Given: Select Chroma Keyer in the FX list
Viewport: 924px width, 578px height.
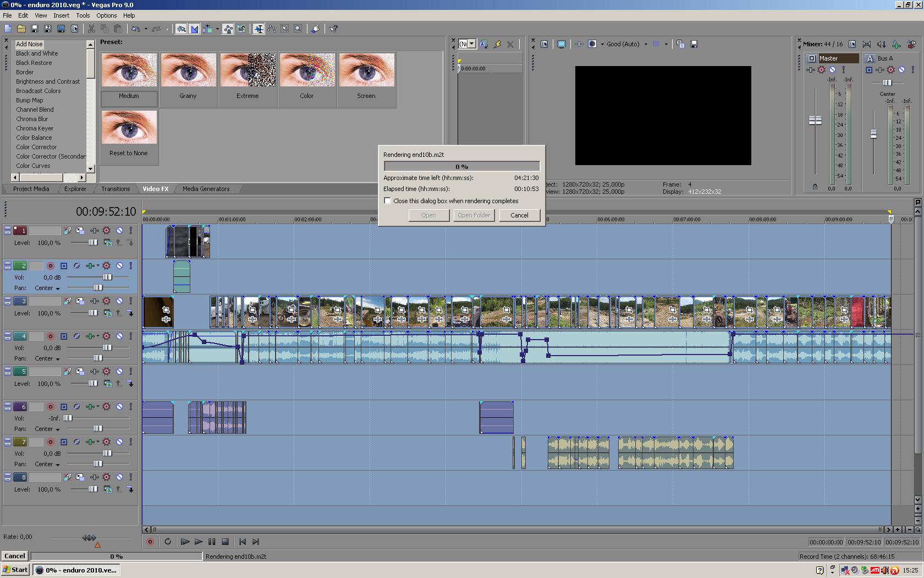Looking at the screenshot, I should (x=35, y=128).
